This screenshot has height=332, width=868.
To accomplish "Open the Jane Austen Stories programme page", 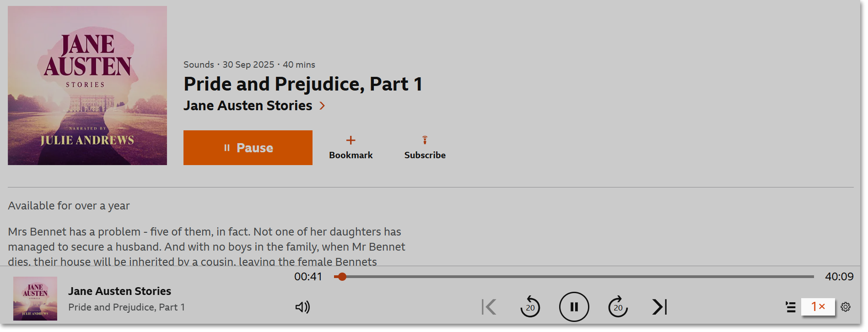I will 248,106.
